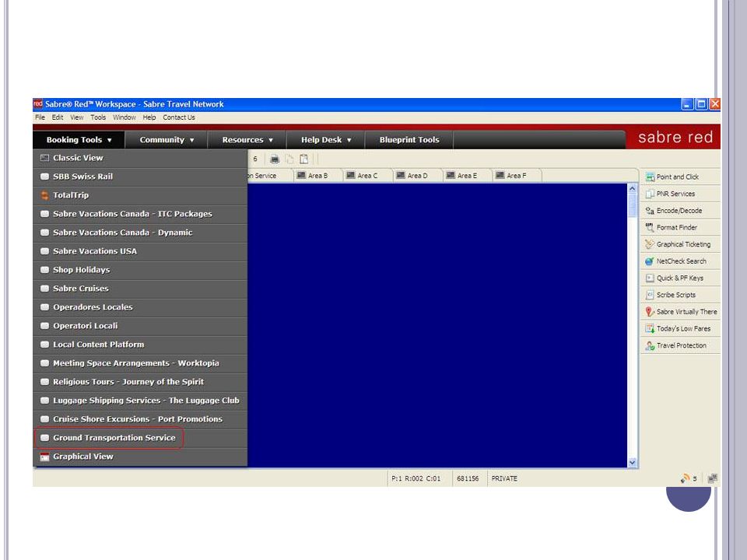Open Today's Low Fares icon
Viewport: 747px width, 560px height.
650,328
